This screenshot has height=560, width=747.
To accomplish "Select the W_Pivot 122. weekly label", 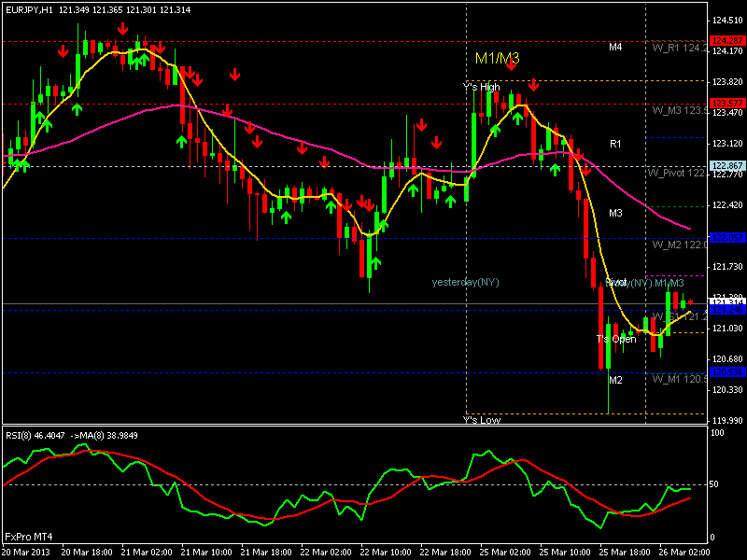I will (677, 173).
